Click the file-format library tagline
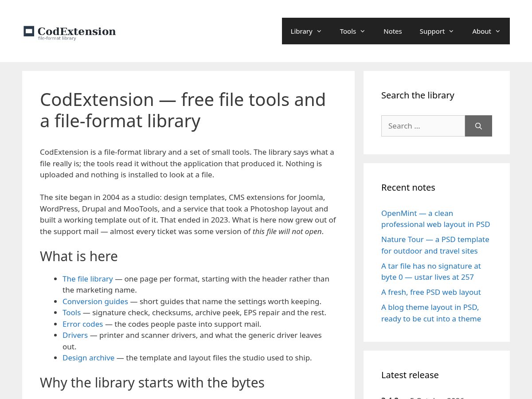Viewport: 532px width, 399px height. click(x=57, y=39)
